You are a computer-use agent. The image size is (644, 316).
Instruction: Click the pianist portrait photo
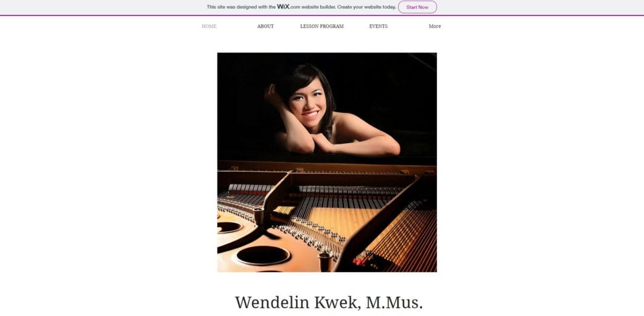pos(327,162)
